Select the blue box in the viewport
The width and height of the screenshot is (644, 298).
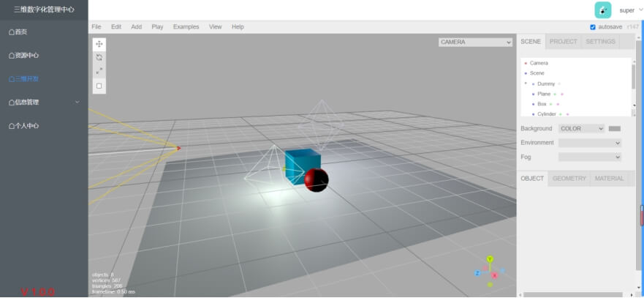[x=301, y=165]
